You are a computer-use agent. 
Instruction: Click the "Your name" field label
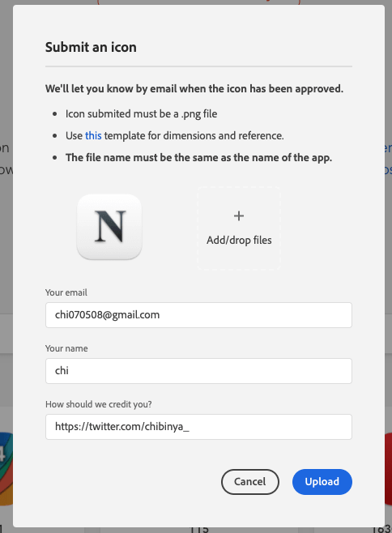(x=66, y=348)
